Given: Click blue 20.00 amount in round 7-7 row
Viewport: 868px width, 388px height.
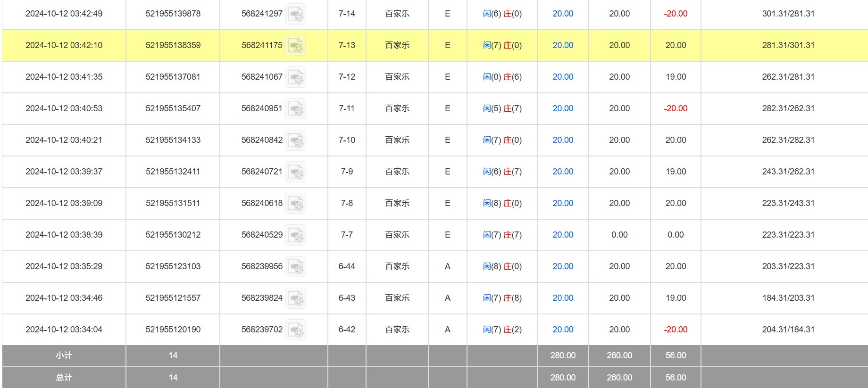Looking at the screenshot, I should (563, 235).
